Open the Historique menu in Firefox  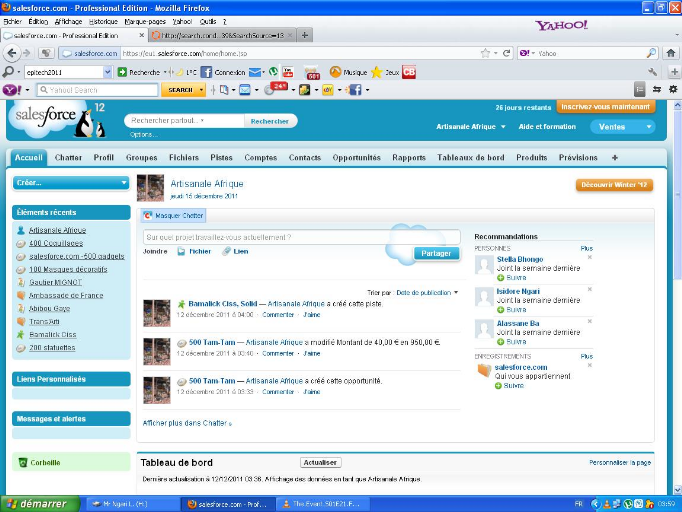tap(103, 20)
